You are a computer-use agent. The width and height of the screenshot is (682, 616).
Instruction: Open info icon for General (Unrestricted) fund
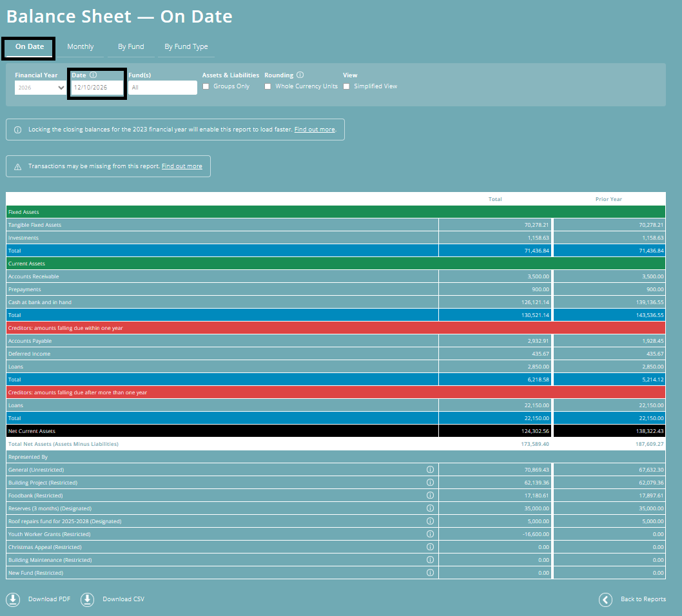[430, 470]
